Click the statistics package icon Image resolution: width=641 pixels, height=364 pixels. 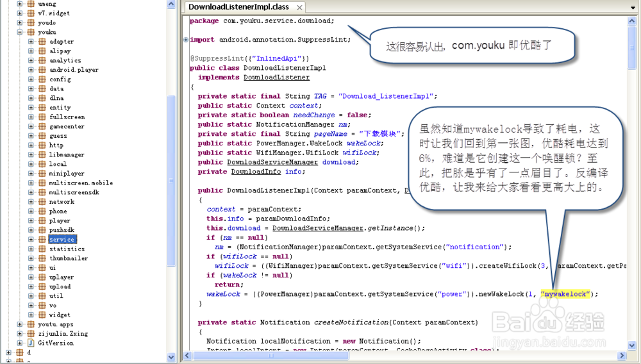[x=42, y=249]
